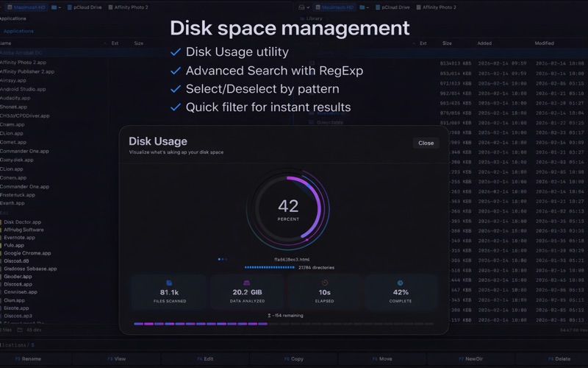Click the ffa8638ee3.html file name label
This screenshot has height=368, width=588.
pyautogui.click(x=292, y=260)
